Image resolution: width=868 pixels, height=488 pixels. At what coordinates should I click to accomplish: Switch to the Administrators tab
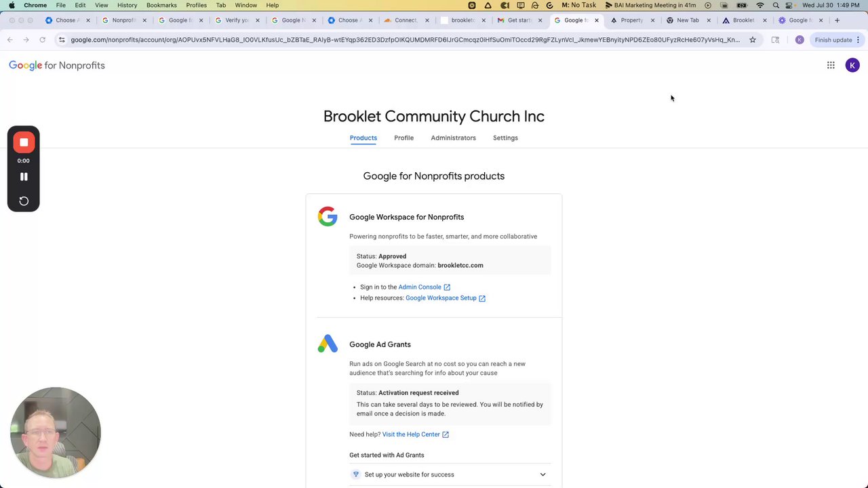(453, 138)
